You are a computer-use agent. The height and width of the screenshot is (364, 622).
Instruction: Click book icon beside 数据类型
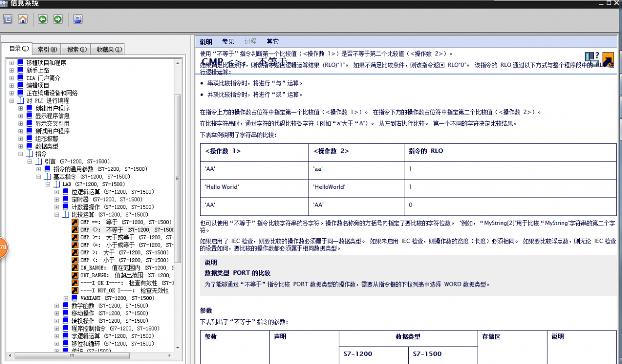29,146
